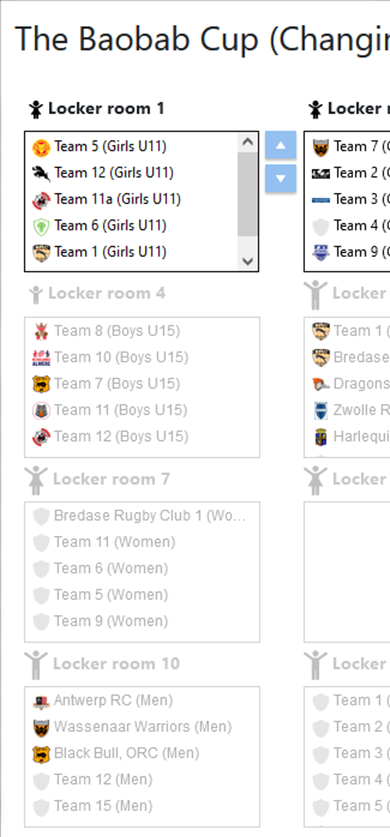Click the Team 5 (Girls U11) club logo

point(41,147)
